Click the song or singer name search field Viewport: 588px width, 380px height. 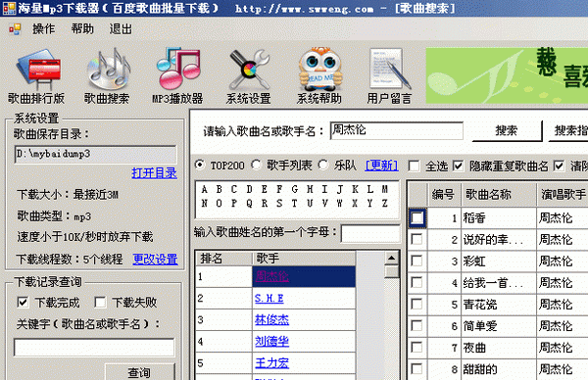pos(396,131)
